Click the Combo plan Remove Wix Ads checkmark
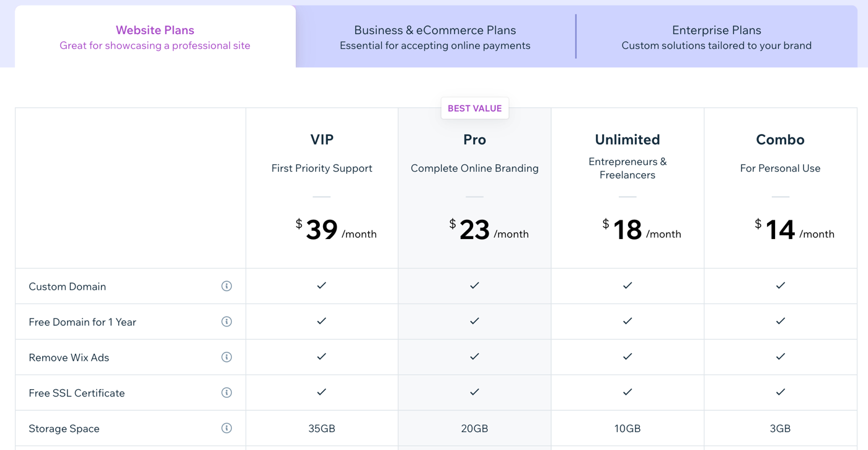Screen dimensions: 868x450 point(780,357)
